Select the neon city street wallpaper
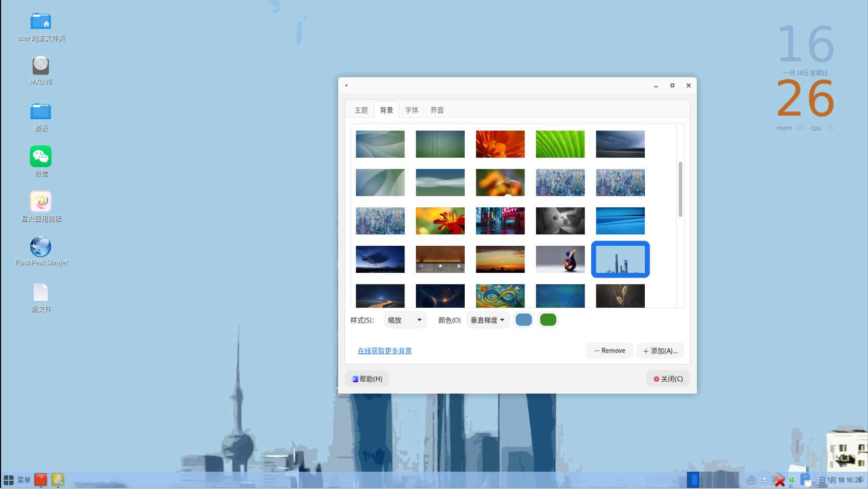 500,221
